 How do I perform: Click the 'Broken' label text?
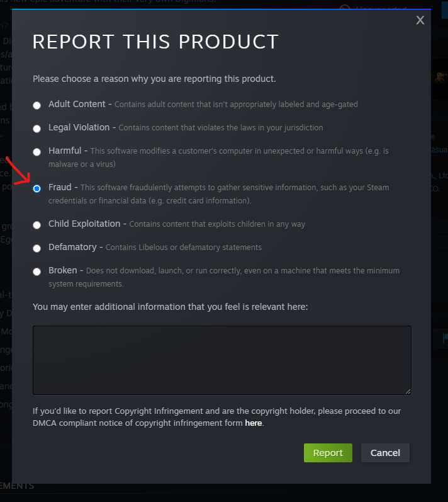[63, 271]
